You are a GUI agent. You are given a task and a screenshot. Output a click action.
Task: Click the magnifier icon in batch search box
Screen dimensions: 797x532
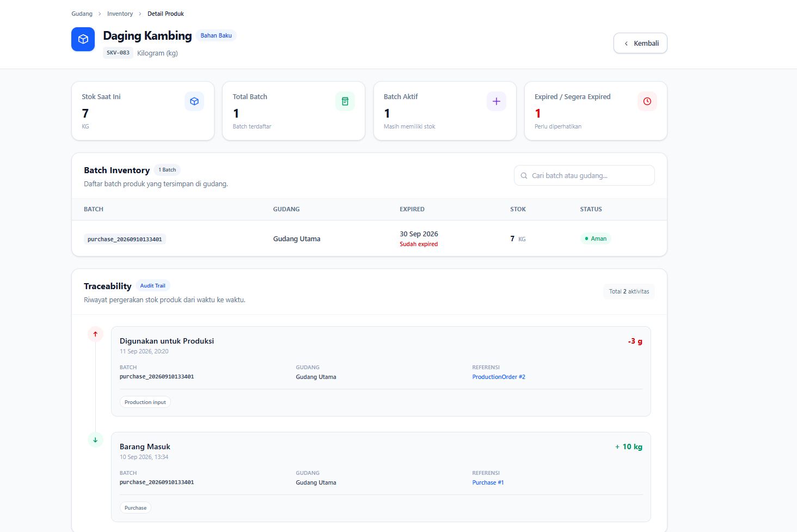tap(524, 176)
